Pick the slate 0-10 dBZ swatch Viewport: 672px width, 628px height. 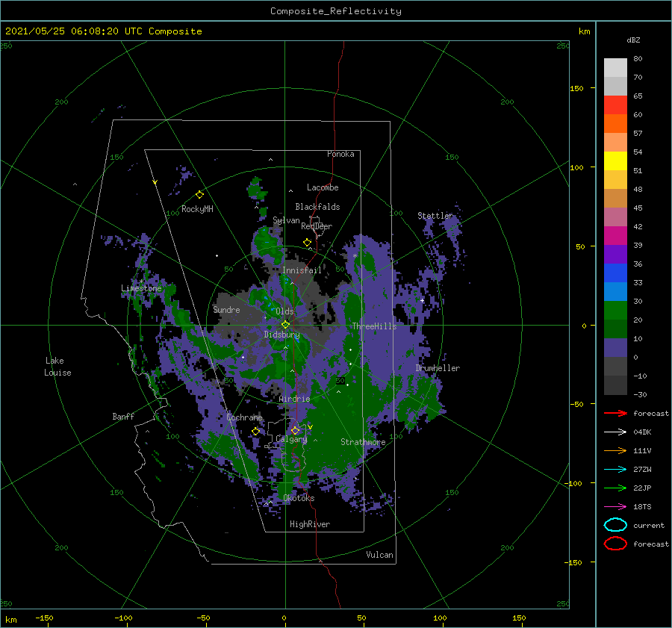615,348
